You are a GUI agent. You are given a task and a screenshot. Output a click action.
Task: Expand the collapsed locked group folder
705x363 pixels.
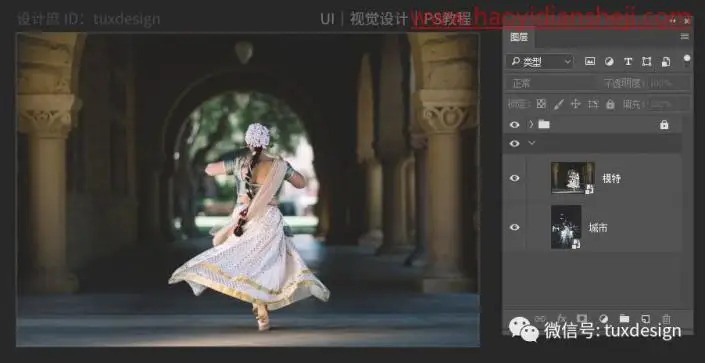(531, 125)
